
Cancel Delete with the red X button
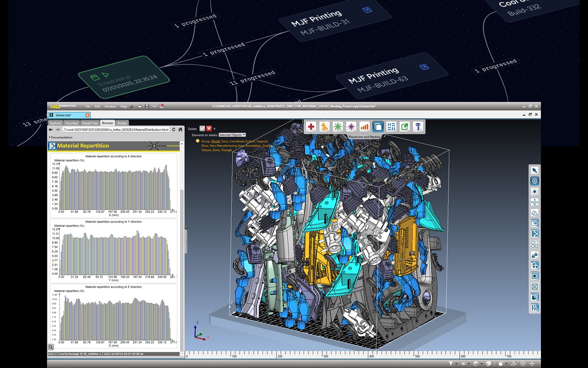click(x=209, y=129)
